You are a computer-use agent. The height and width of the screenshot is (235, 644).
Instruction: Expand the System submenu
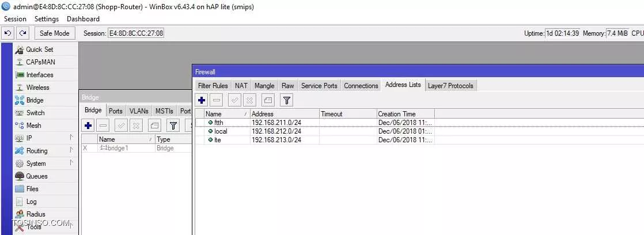point(45,164)
